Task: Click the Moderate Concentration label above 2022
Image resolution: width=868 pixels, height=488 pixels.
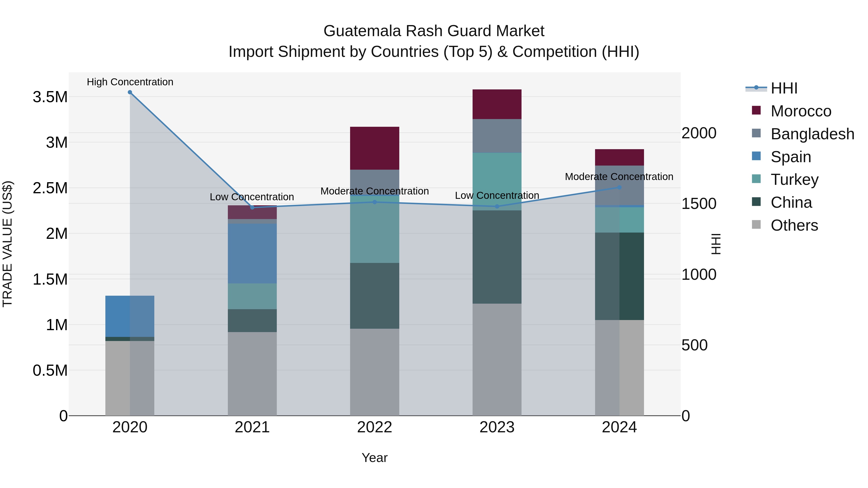Action: coord(375,191)
